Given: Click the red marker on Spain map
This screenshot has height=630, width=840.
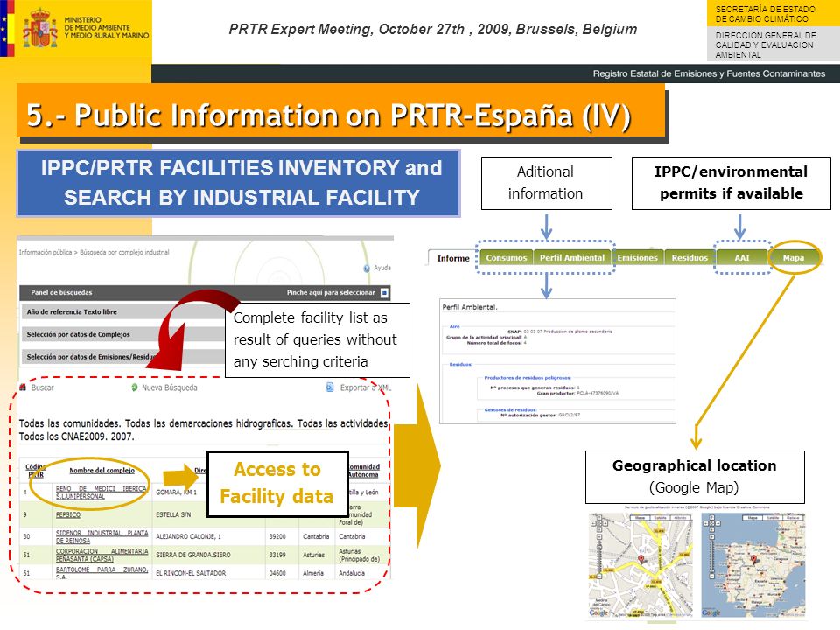Looking at the screenshot, I should [x=753, y=560].
